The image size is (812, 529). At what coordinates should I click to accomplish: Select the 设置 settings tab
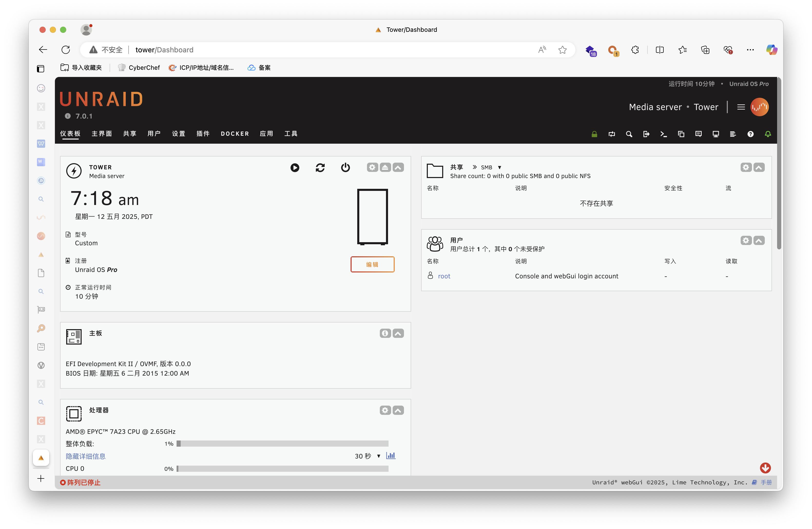(x=178, y=134)
